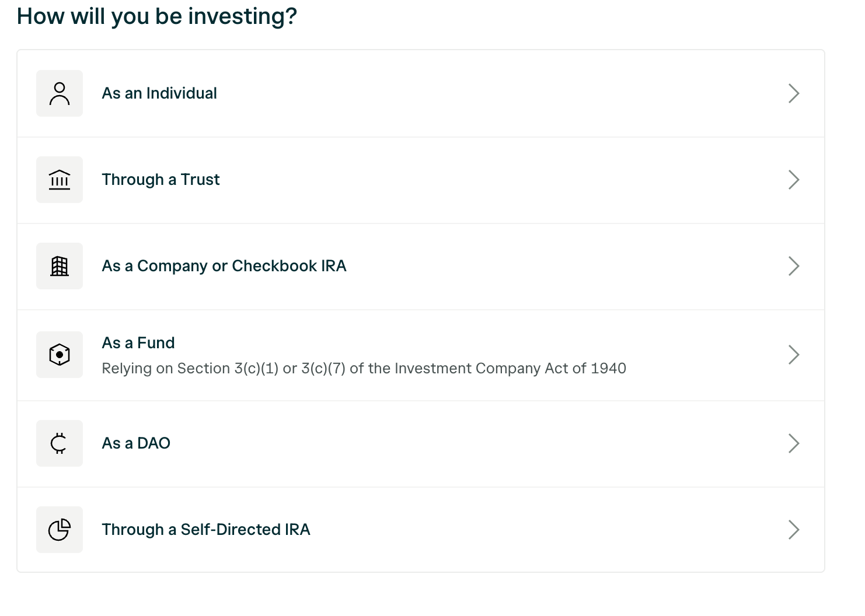
Task: Open the Self-Directed IRA chevron arrow
Action: [794, 530]
